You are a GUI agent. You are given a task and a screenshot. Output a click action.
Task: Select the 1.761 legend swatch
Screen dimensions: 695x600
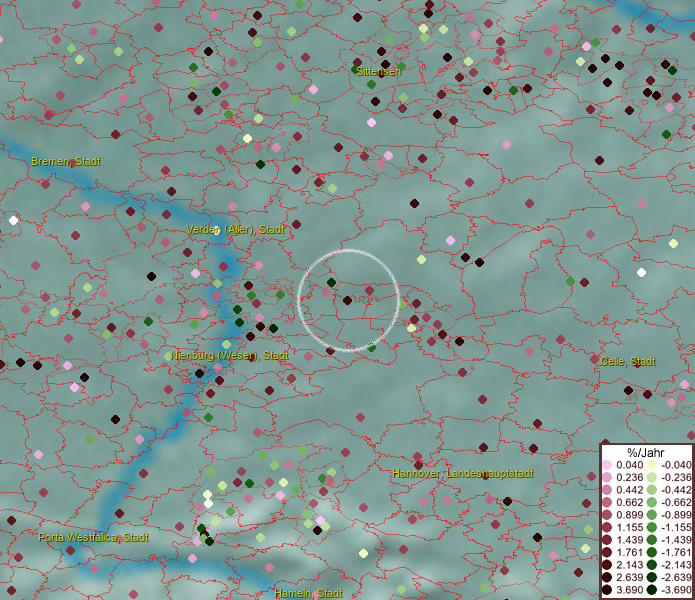click(x=607, y=553)
